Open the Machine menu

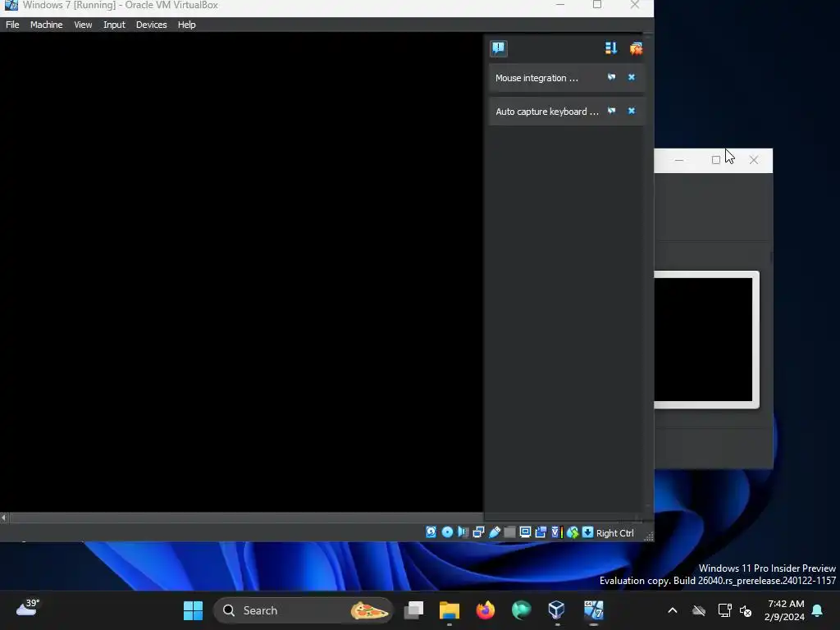tap(46, 25)
